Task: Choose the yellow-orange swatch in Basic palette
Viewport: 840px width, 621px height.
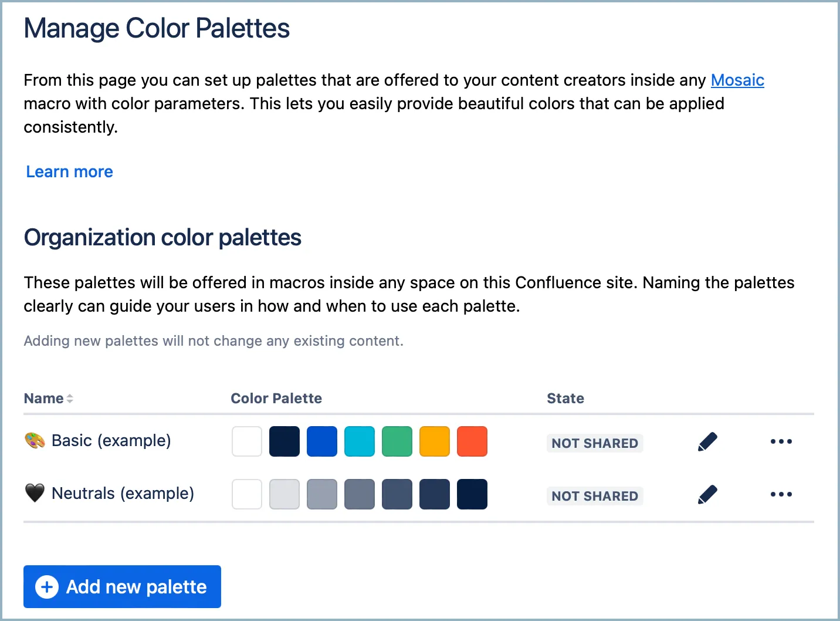Action: tap(435, 441)
